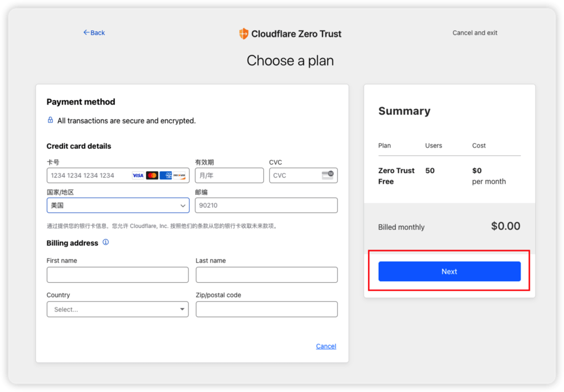Open the Billing address info tooltip icon
This screenshot has height=392, width=564.
pyautogui.click(x=106, y=243)
